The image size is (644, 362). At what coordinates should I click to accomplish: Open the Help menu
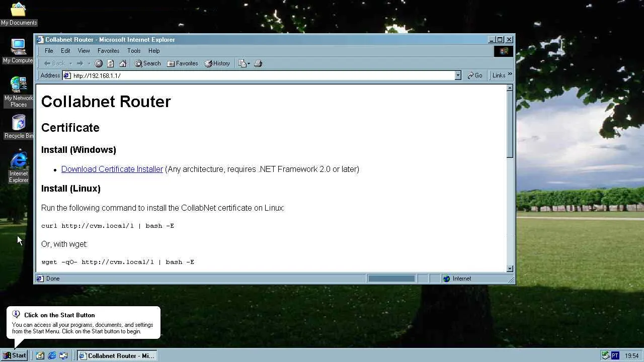click(x=154, y=51)
